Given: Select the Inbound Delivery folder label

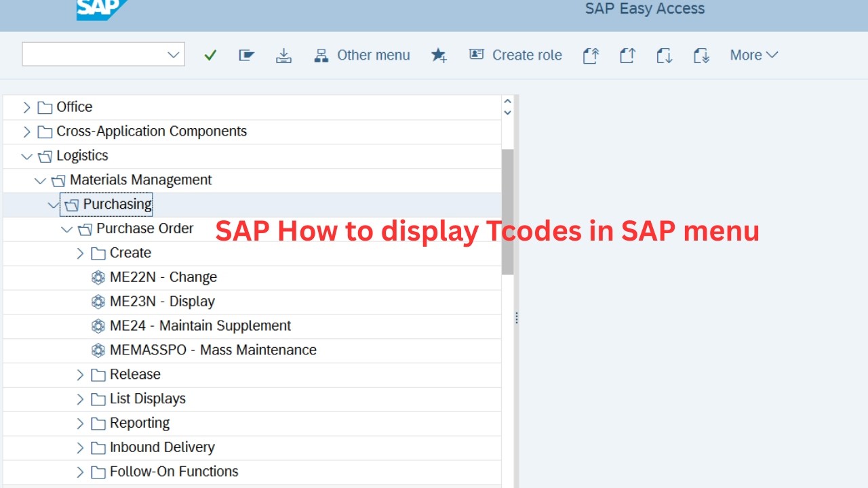Looking at the screenshot, I should tap(163, 448).
